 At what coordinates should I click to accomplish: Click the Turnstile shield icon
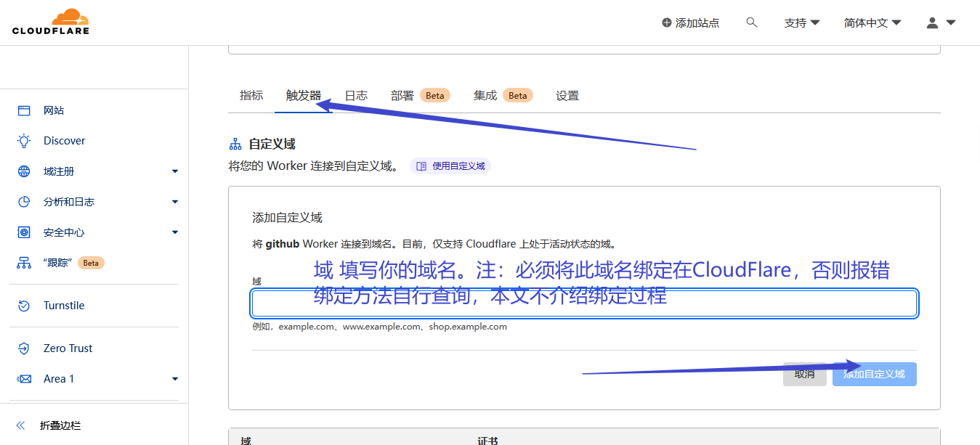tap(25, 305)
